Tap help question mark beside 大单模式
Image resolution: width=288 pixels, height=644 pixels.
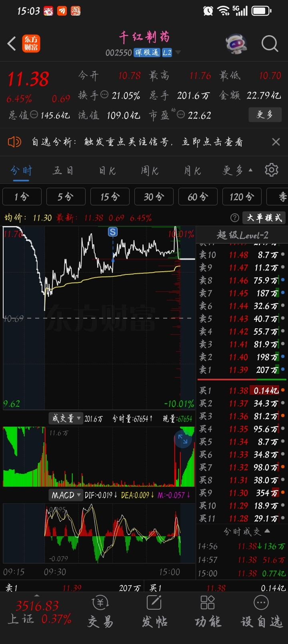[235, 218]
